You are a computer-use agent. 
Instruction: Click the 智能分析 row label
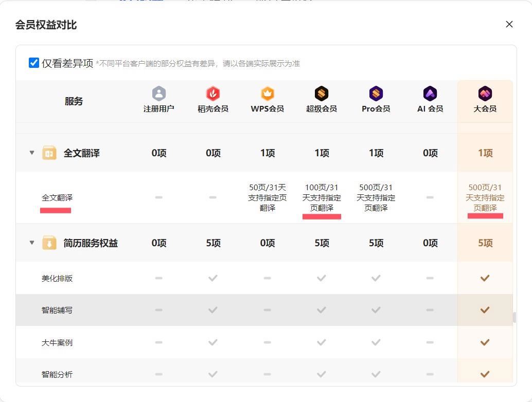[x=57, y=374]
